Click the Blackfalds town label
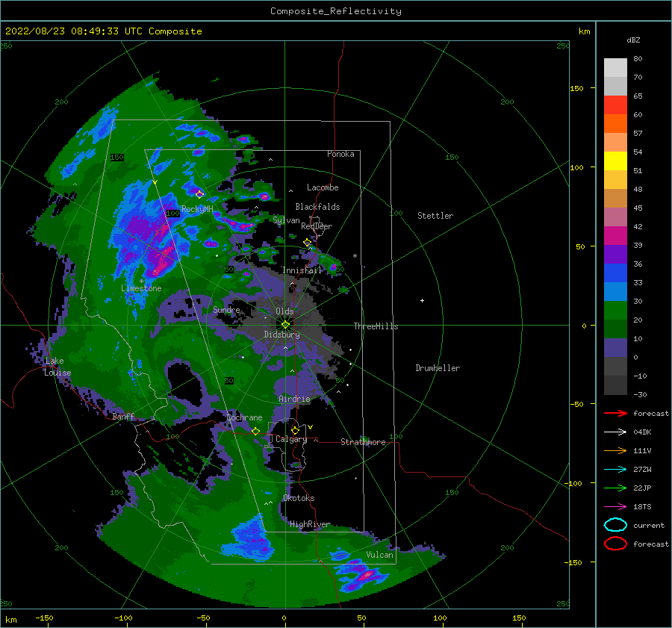This screenshot has height=628, width=672. 317,207
